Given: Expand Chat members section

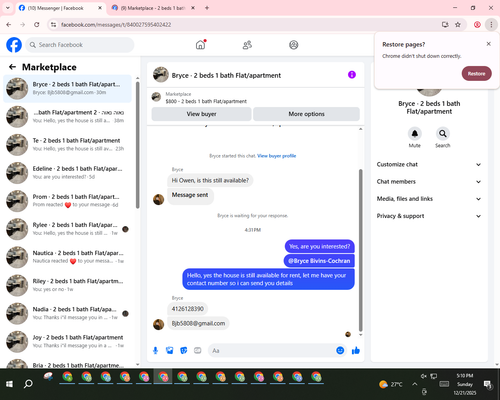Looking at the screenshot, I should pyautogui.click(x=429, y=182).
